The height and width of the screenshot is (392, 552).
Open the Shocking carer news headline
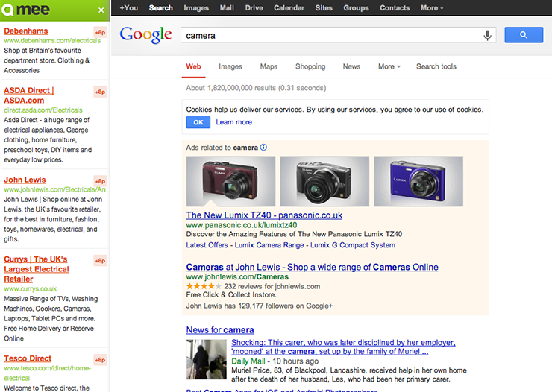343,347
